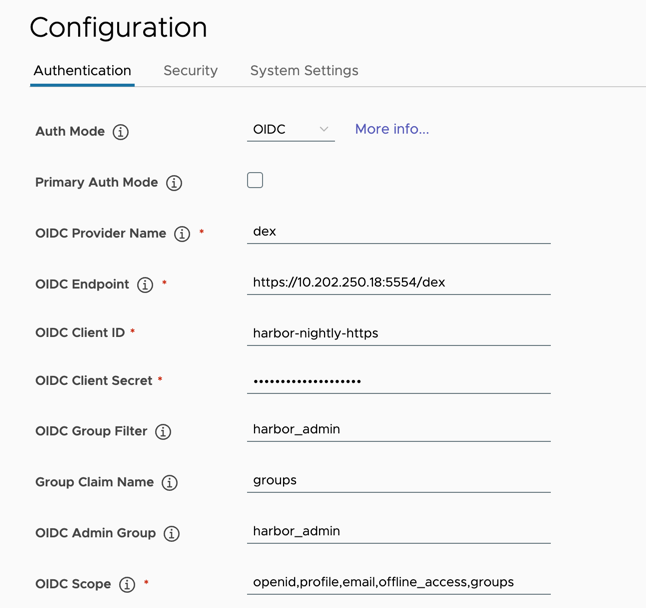Click the Primary Auth Mode info icon
Screen dimensions: 646x608
pyautogui.click(x=174, y=183)
